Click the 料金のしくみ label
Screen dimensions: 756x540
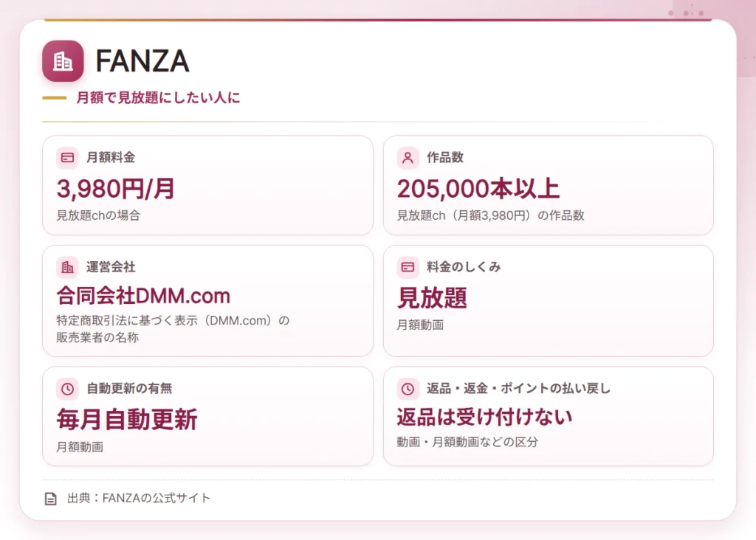(x=464, y=267)
